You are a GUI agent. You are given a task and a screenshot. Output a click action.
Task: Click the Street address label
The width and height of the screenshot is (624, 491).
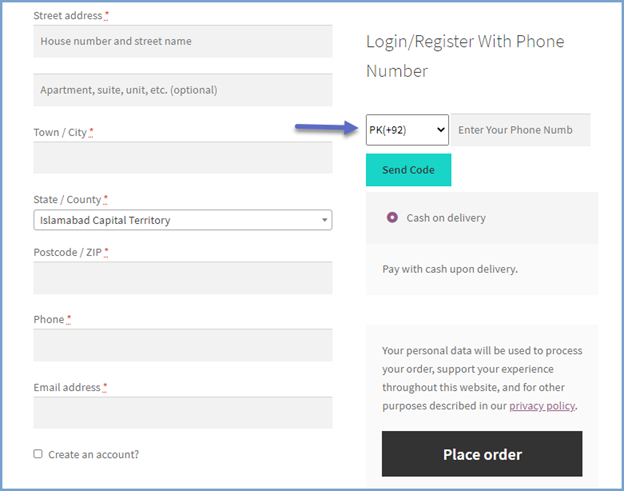[68, 16]
